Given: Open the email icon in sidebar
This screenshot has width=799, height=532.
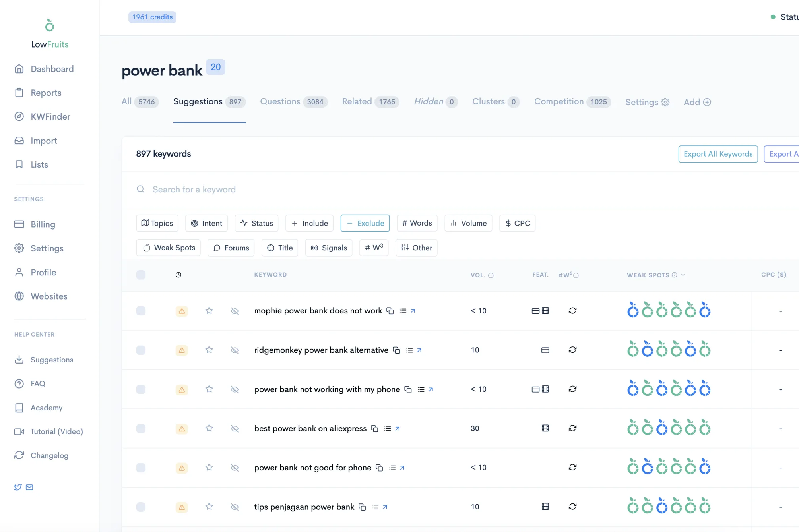Looking at the screenshot, I should [x=29, y=487].
